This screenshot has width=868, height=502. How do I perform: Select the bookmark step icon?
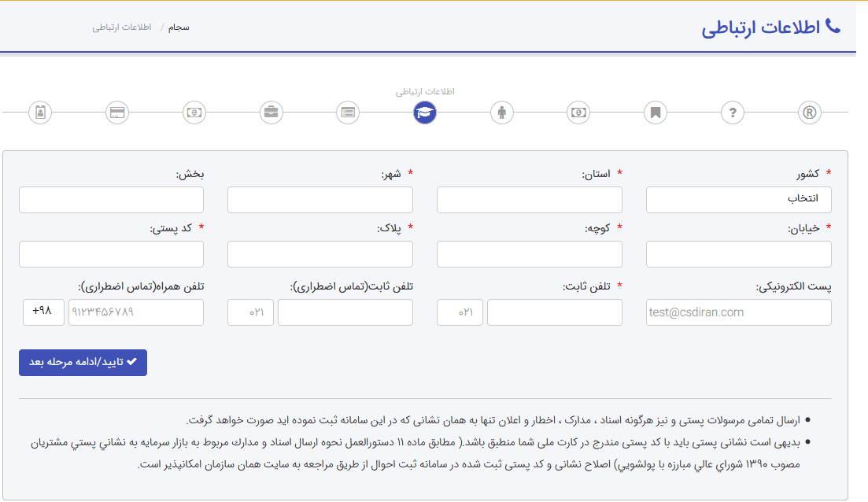[656, 113]
